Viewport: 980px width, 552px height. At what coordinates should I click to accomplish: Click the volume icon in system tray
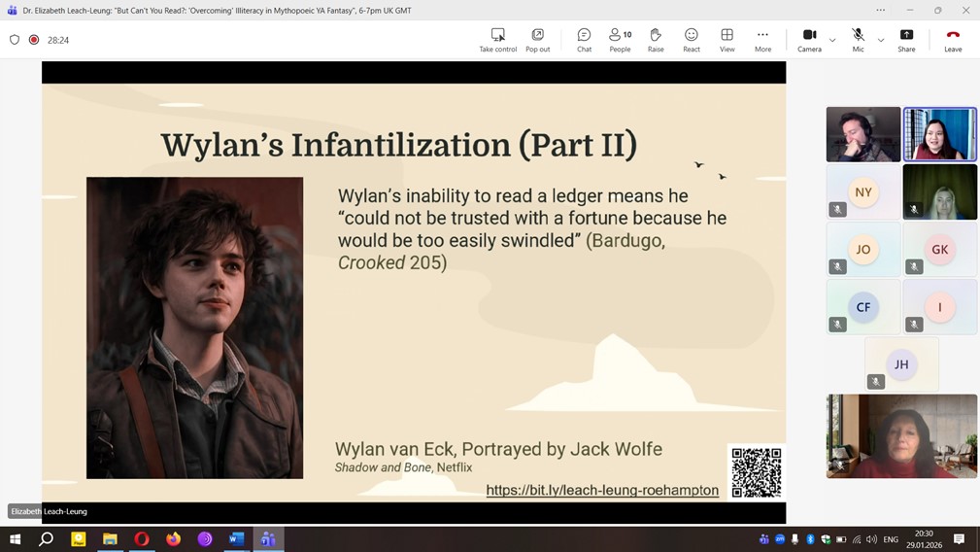click(871, 539)
